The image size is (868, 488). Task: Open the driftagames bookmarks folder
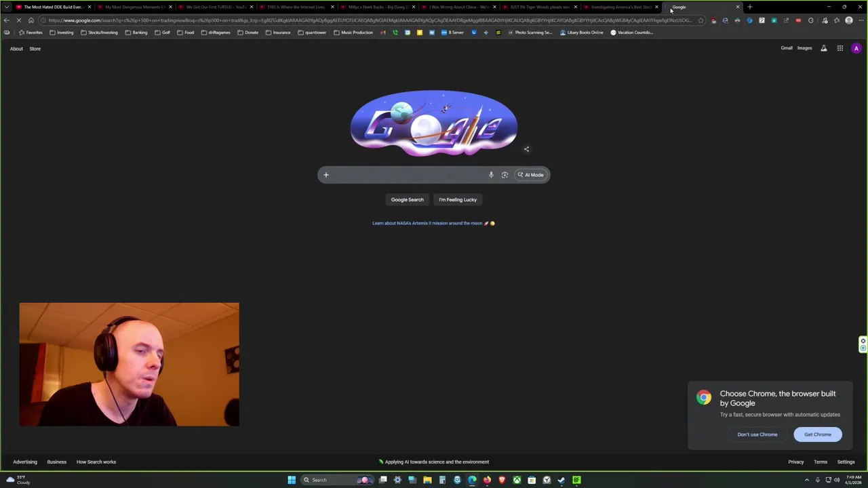pos(216,33)
